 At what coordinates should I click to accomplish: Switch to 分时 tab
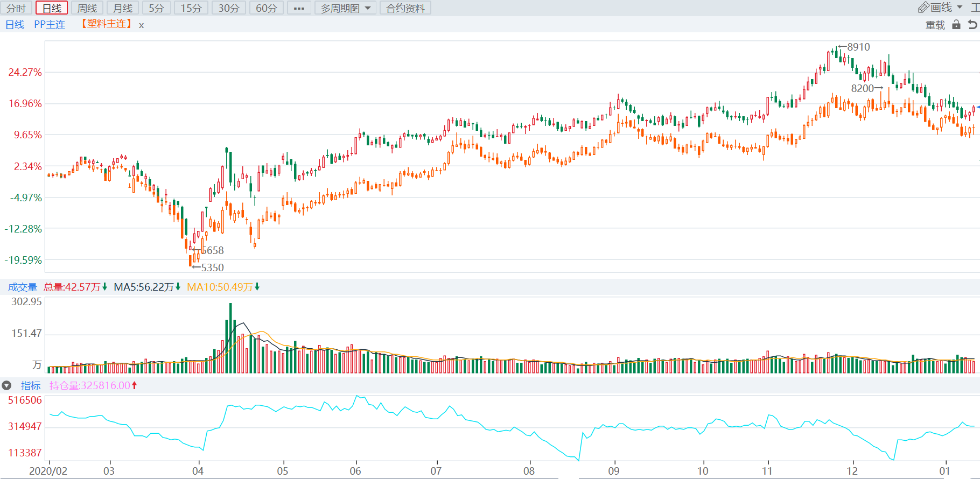(16, 8)
